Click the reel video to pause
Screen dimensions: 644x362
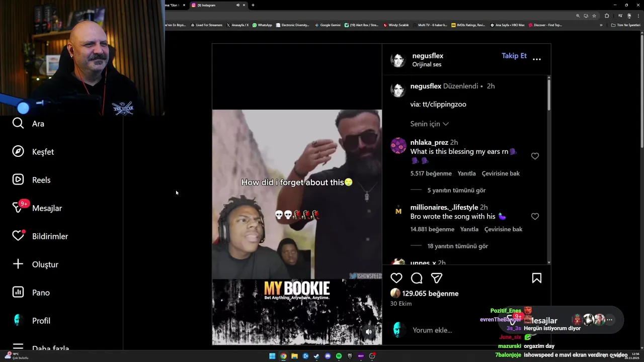(297, 194)
